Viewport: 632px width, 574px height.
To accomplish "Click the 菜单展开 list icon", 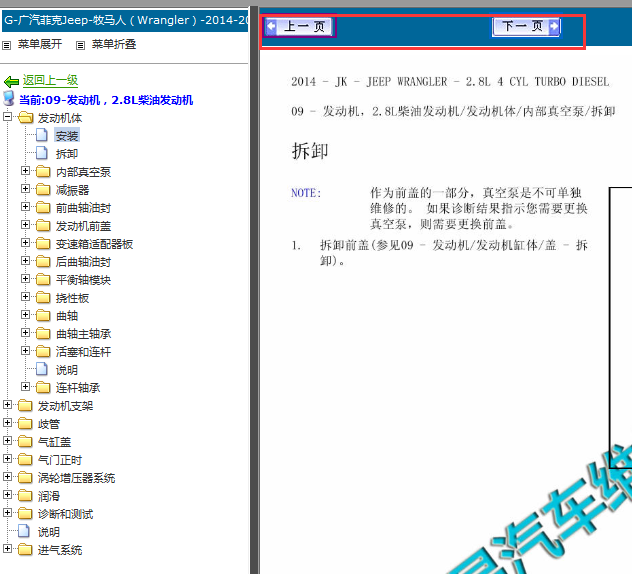I will coord(6,45).
